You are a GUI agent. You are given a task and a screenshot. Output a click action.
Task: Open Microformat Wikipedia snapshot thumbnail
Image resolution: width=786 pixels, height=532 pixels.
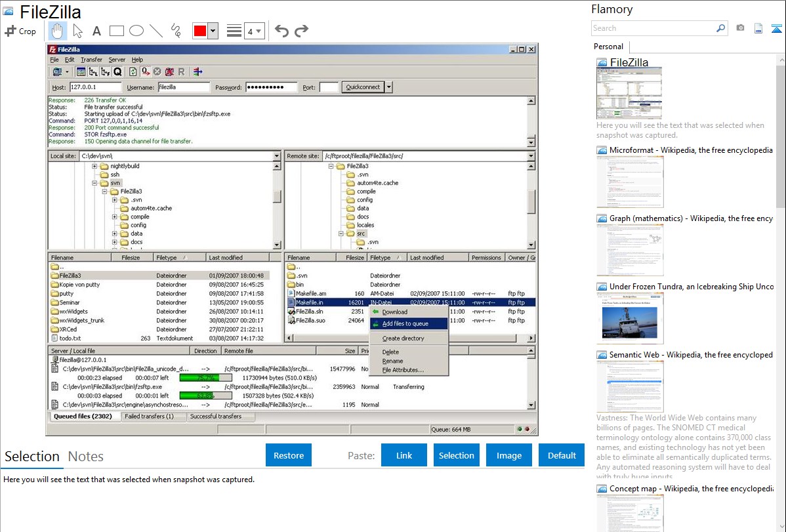[630, 182]
